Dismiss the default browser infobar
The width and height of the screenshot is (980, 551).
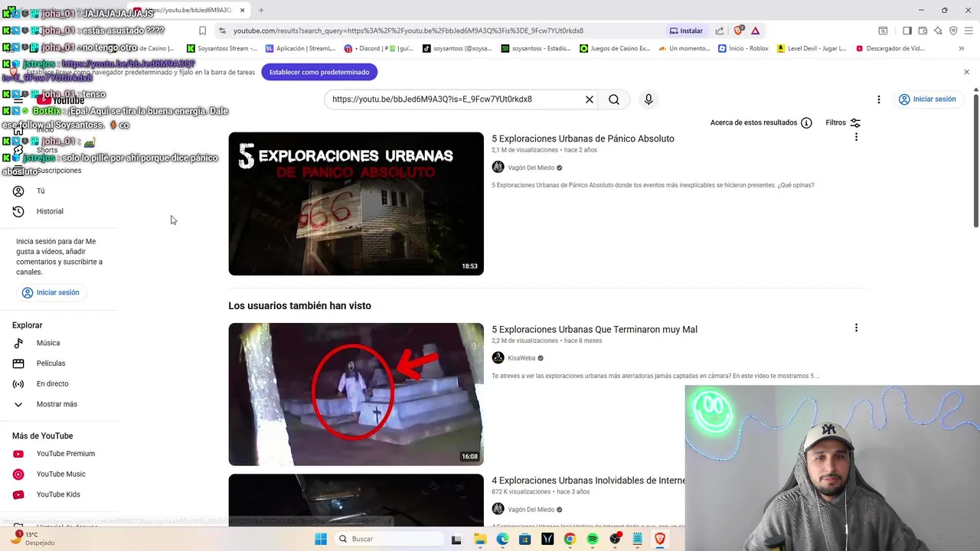click(966, 72)
